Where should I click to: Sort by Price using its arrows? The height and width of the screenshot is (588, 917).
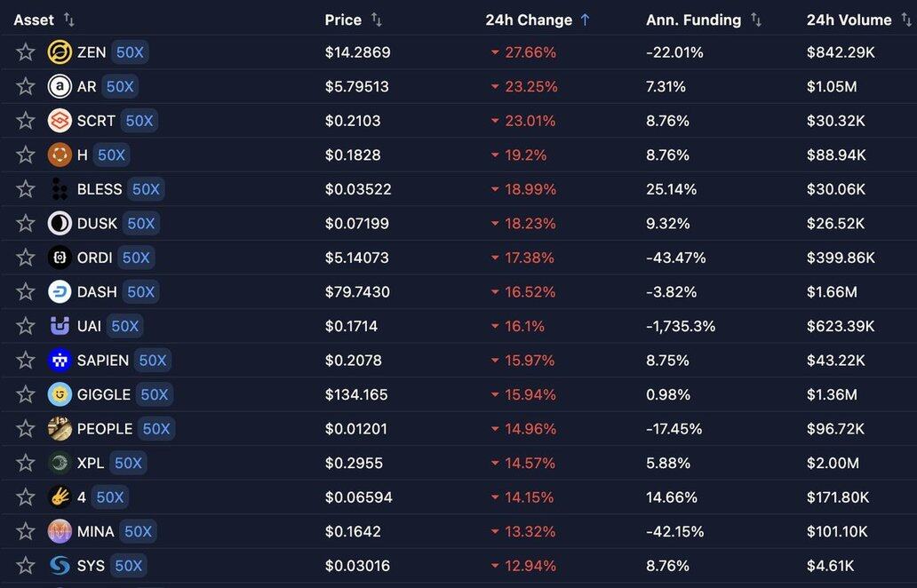coord(376,20)
